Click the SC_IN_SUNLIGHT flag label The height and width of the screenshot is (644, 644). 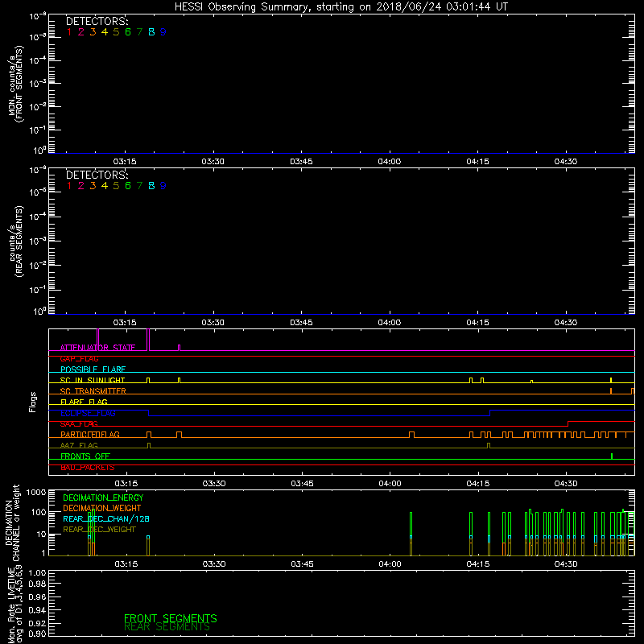[93, 380]
